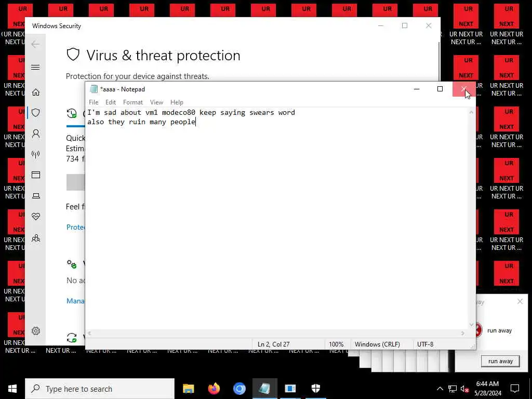
Task: Switch to the blue window app on taskbar
Action: [290, 389]
